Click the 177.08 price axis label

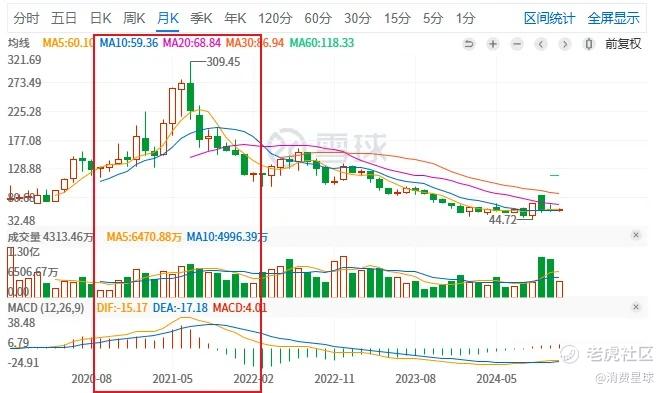pos(25,141)
